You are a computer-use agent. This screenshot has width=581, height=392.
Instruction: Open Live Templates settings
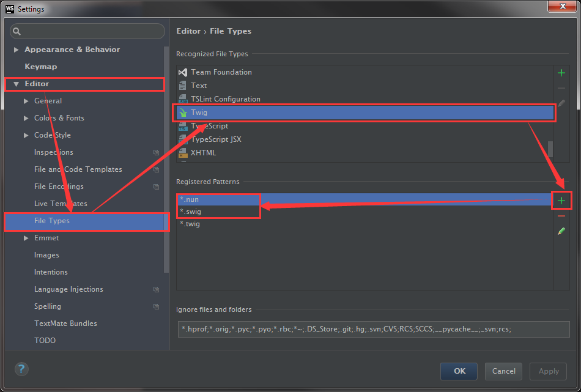click(61, 204)
